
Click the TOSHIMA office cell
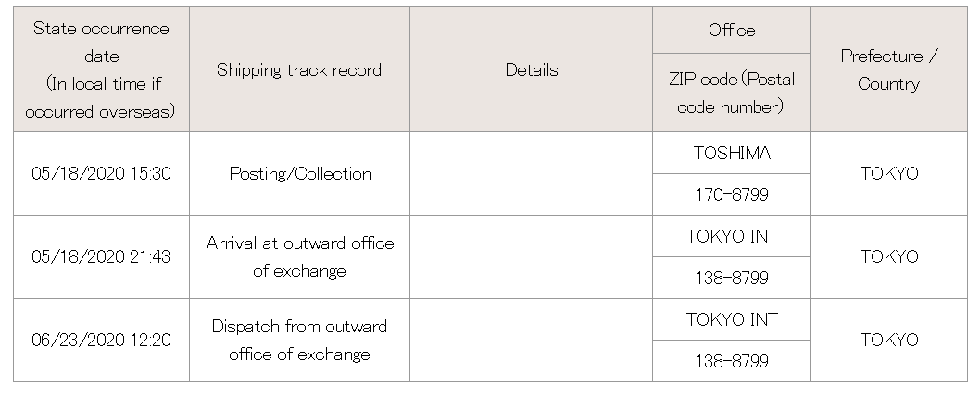[732, 153]
